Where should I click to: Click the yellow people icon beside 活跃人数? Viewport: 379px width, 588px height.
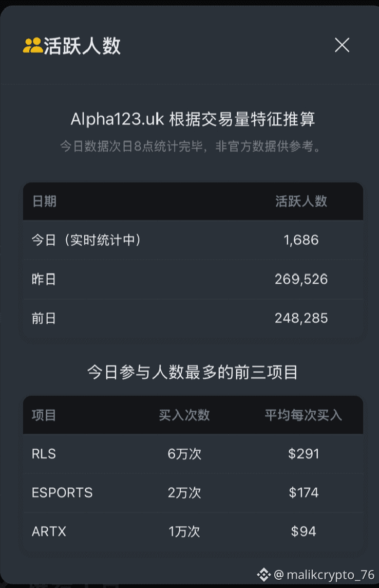(32, 46)
